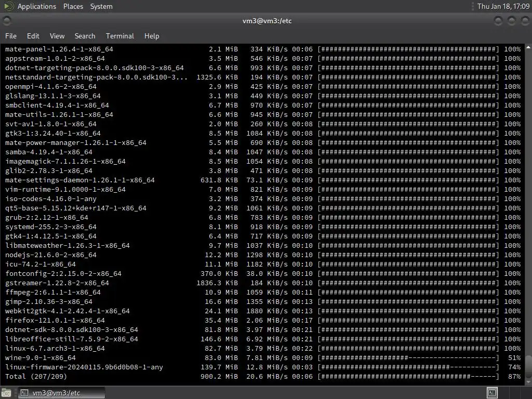Click the text glslang-13.1.1-3-x86_64
The height and width of the screenshot is (399, 532).
tap(53, 96)
